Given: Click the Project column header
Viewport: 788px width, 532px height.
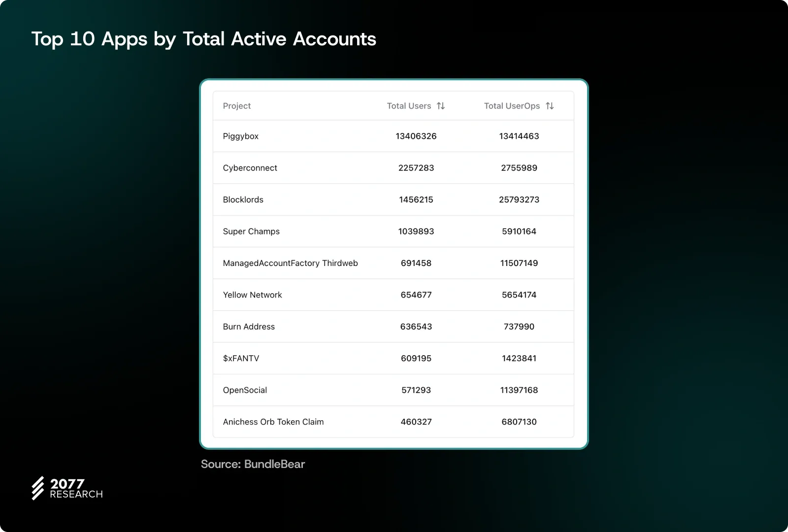Looking at the screenshot, I should pos(237,106).
